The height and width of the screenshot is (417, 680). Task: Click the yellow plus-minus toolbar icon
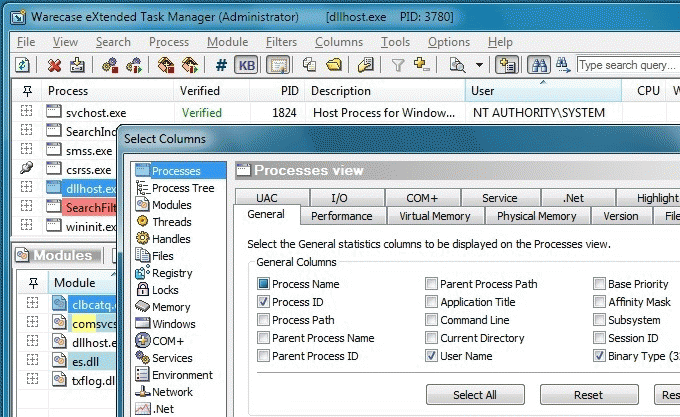pos(421,65)
